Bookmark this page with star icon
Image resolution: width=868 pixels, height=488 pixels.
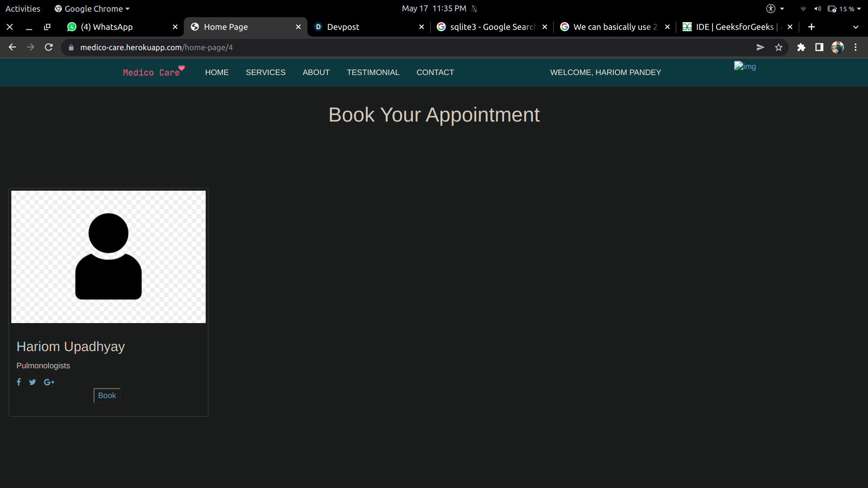778,47
